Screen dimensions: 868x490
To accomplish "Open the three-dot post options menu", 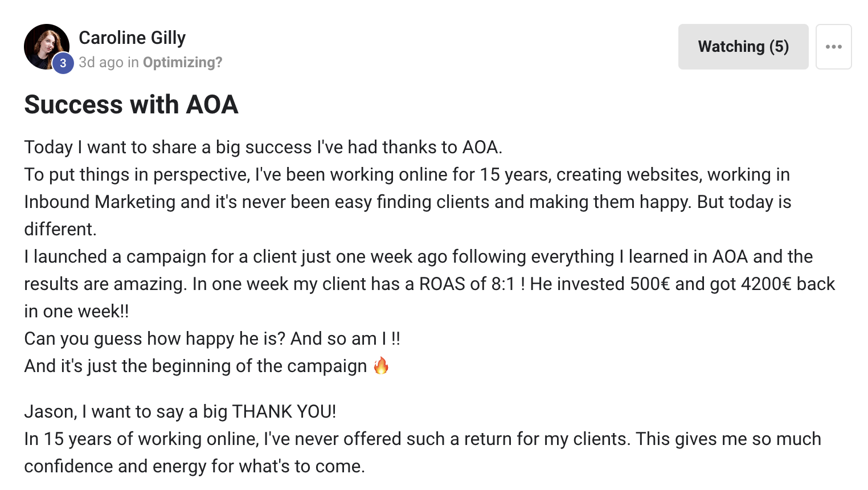I will coord(833,47).
